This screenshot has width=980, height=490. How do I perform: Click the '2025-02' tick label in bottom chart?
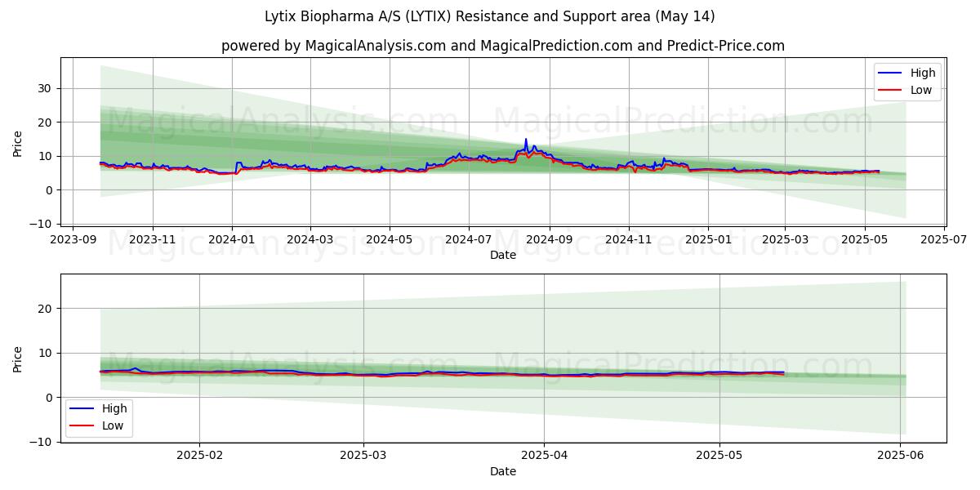[199, 456]
